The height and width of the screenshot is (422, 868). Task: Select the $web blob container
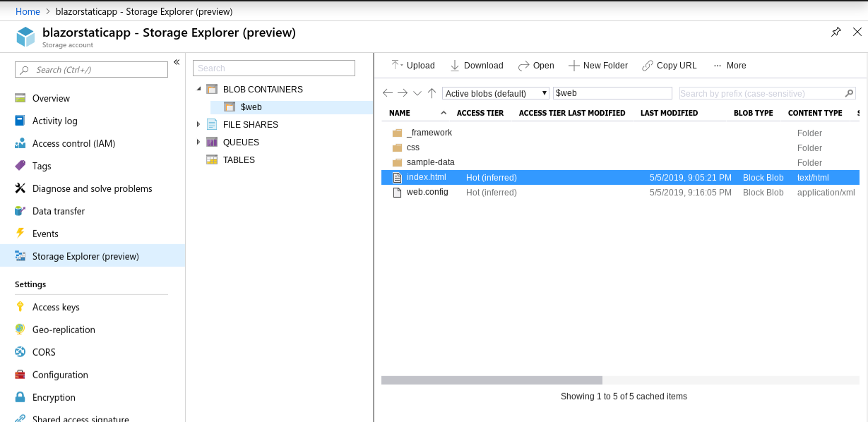pyautogui.click(x=292, y=107)
